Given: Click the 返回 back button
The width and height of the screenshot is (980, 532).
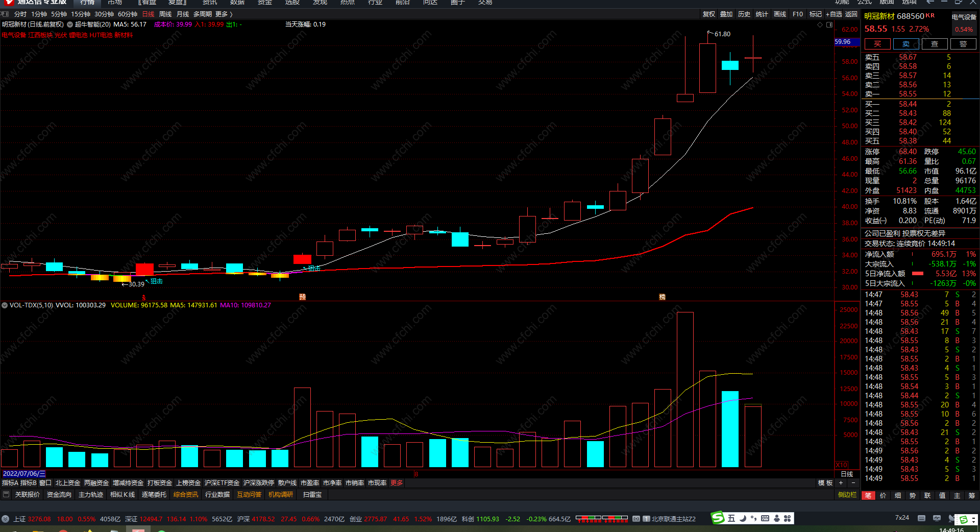Looking at the screenshot, I should coord(851,14).
